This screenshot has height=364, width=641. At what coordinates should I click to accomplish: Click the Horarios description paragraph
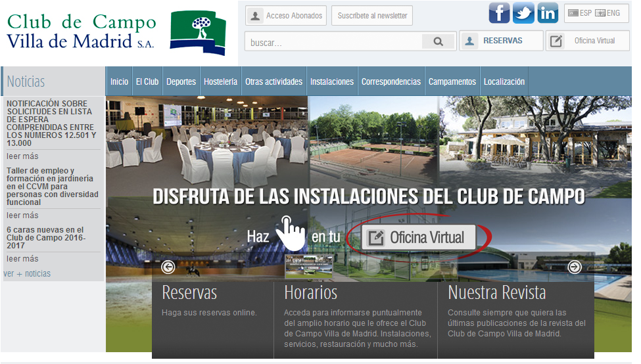pos(357,329)
